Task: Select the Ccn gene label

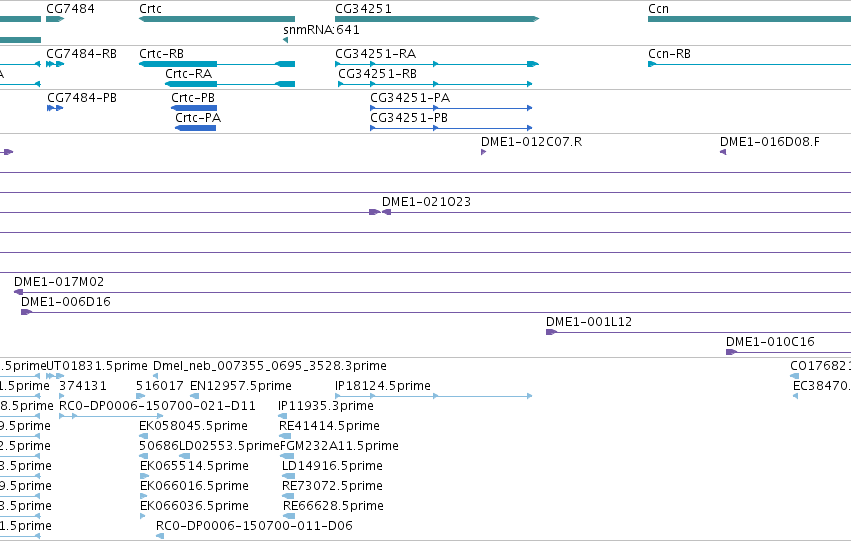Action: pos(658,9)
